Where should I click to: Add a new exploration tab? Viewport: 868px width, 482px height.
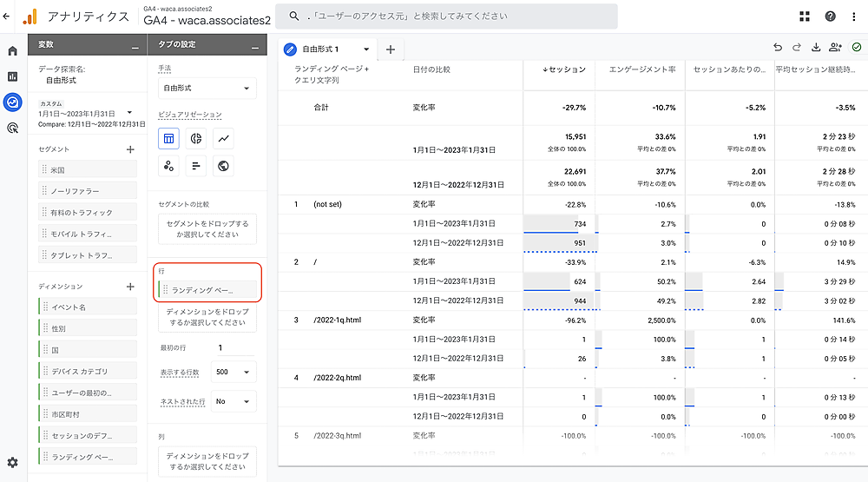390,50
